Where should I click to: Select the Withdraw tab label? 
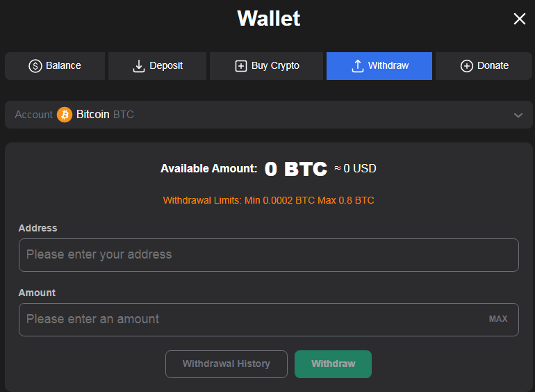point(388,66)
